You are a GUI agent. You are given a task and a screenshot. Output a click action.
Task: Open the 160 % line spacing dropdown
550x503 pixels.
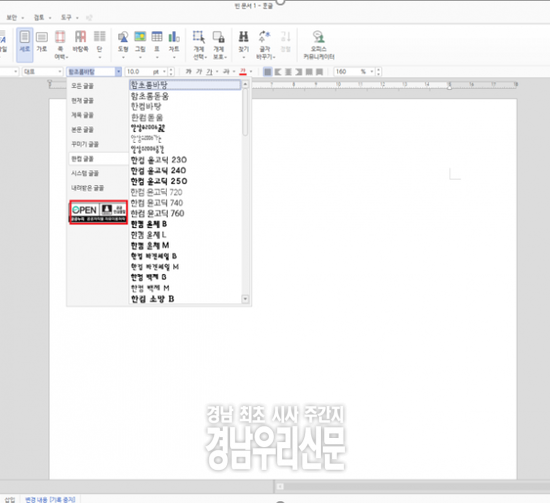coord(372,72)
